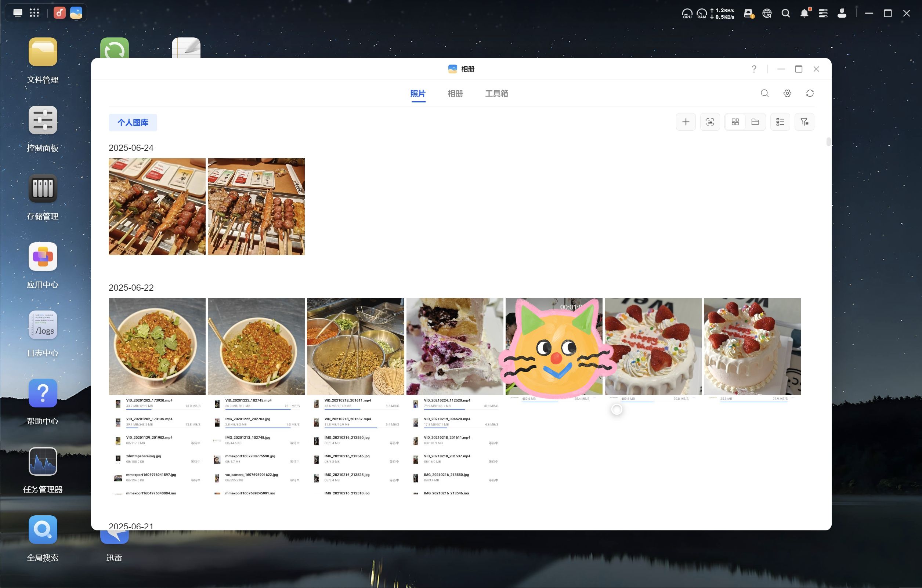Launch 任务管理器 desktop icon
922x588 pixels.
43,462
